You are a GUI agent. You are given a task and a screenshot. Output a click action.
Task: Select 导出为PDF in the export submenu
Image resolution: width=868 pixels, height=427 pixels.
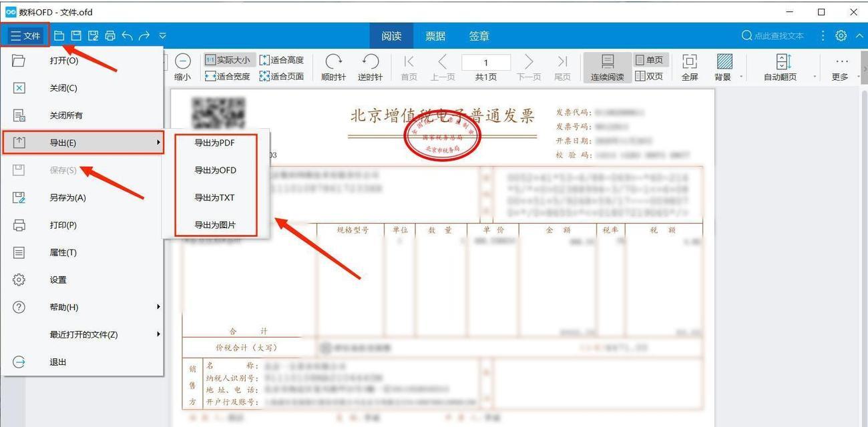[215, 143]
